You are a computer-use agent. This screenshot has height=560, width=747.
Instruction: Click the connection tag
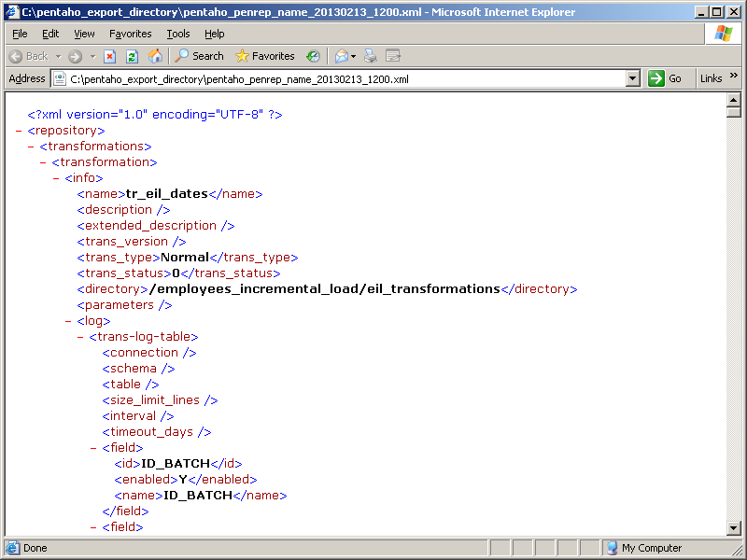[149, 353]
